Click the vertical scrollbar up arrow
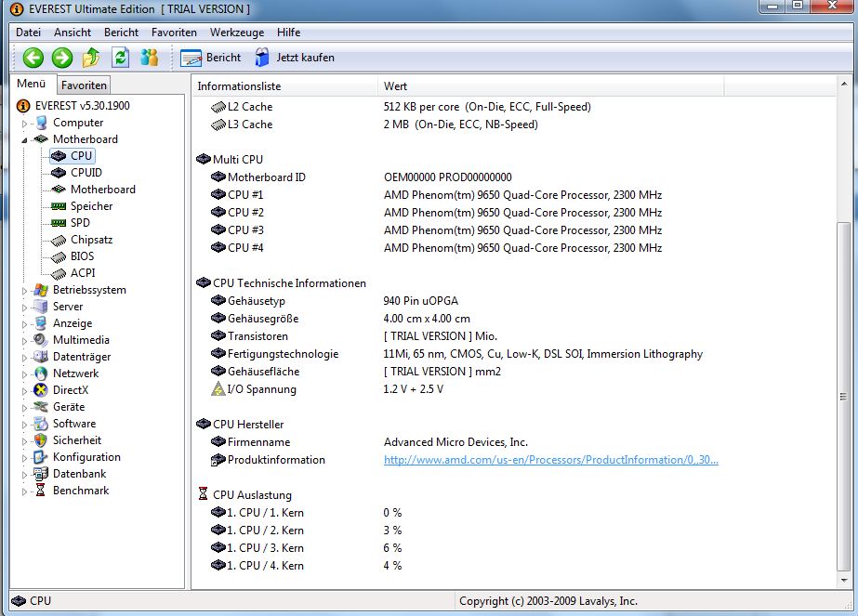Image resolution: width=858 pixels, height=616 pixels. [844, 85]
